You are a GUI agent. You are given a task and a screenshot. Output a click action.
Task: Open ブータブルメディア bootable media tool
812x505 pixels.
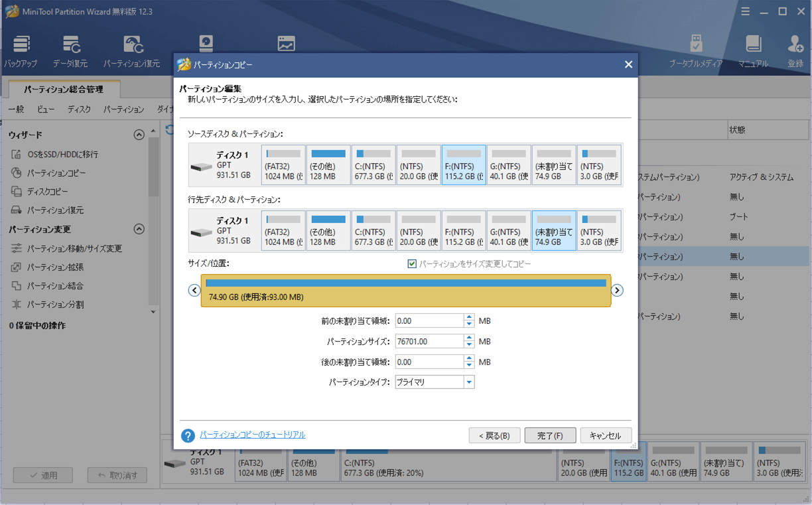tap(695, 51)
